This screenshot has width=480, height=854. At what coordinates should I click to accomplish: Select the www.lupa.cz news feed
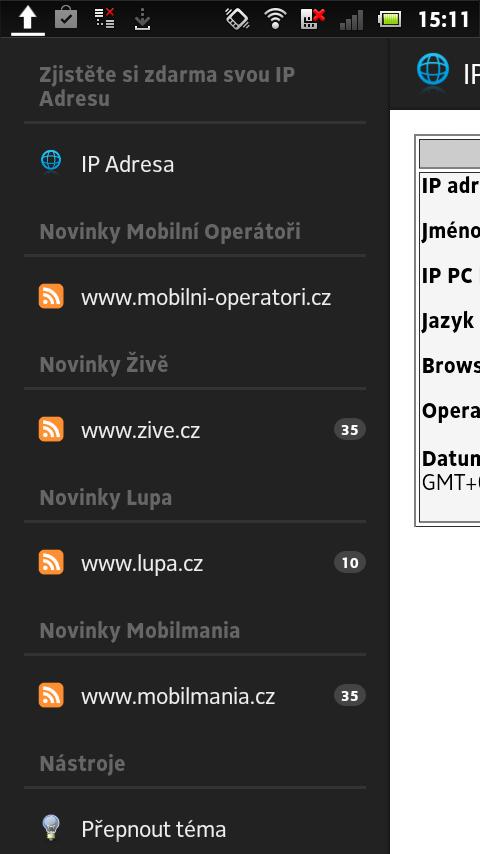coord(195,563)
